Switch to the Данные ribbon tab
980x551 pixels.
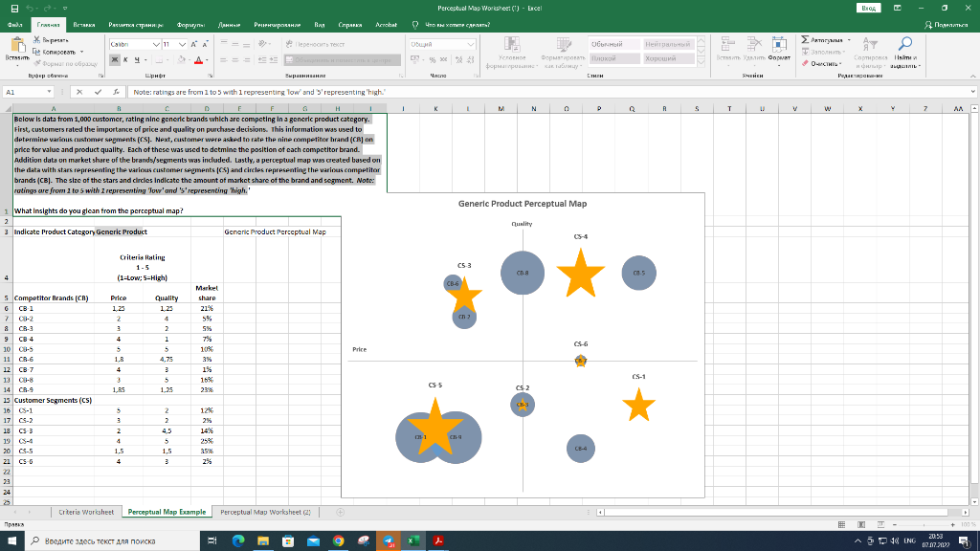click(x=230, y=25)
